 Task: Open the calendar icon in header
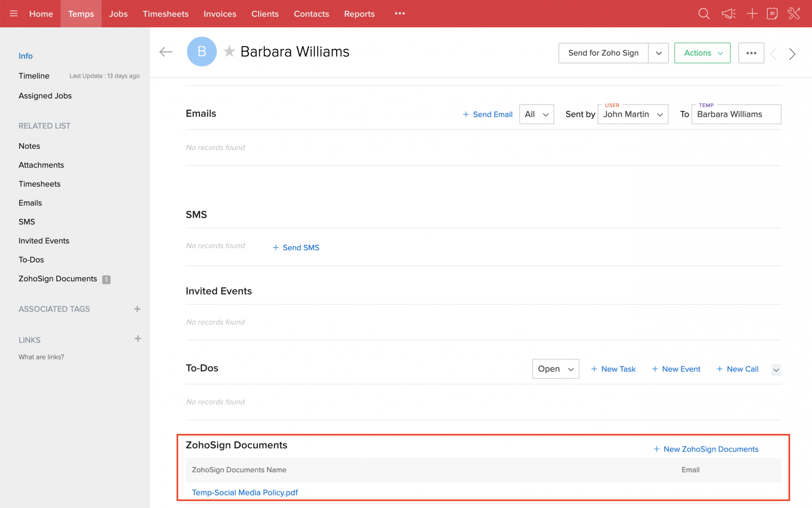772,13
